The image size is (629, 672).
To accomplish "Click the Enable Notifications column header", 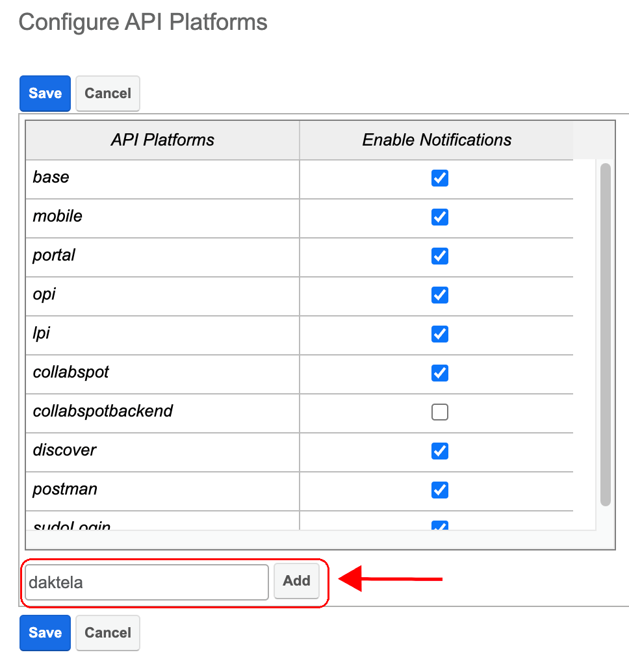I will coord(436,140).
